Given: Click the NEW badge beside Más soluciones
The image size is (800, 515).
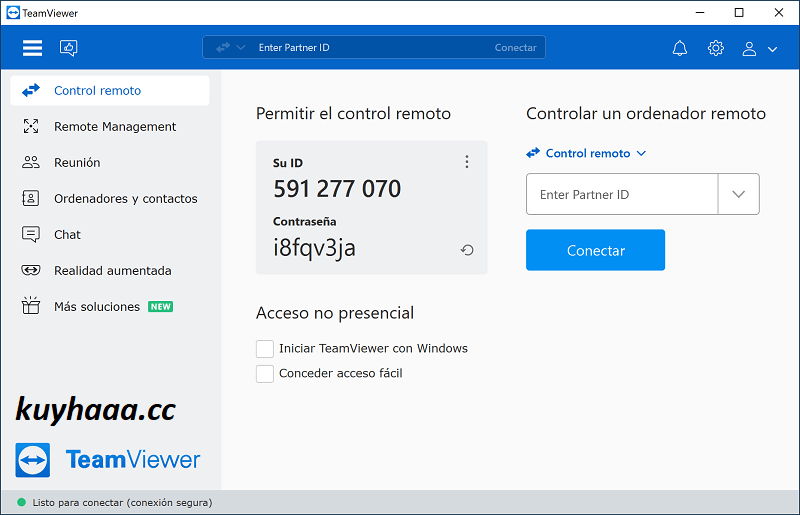Looking at the screenshot, I should [x=161, y=306].
